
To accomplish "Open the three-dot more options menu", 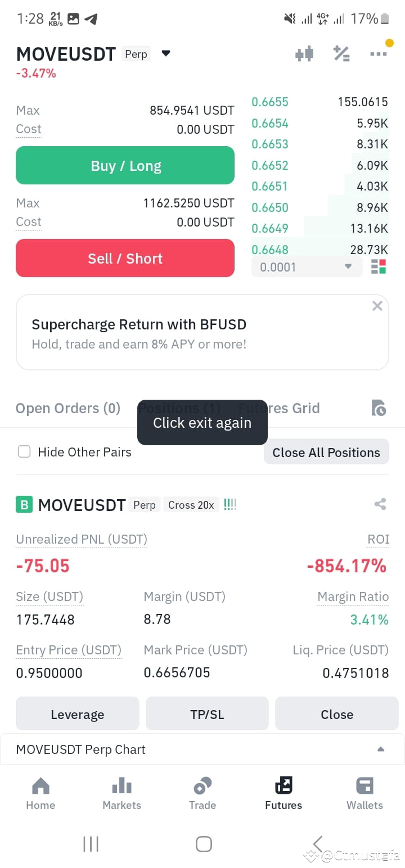I will click(x=379, y=54).
